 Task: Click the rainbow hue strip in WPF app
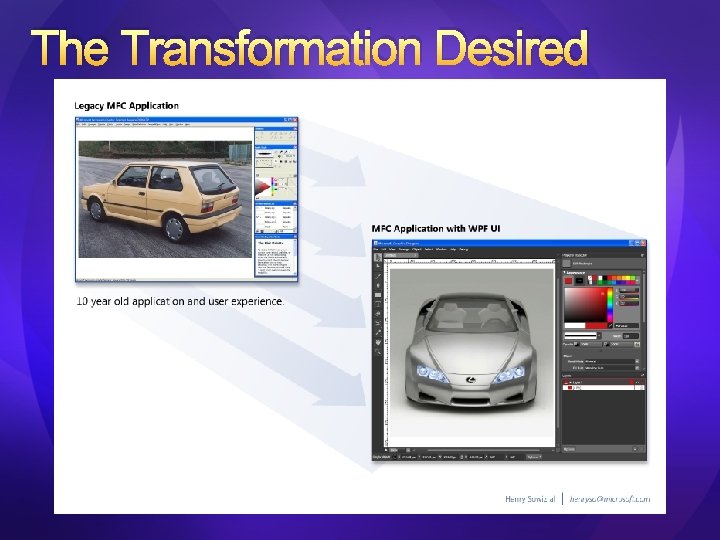(610, 305)
